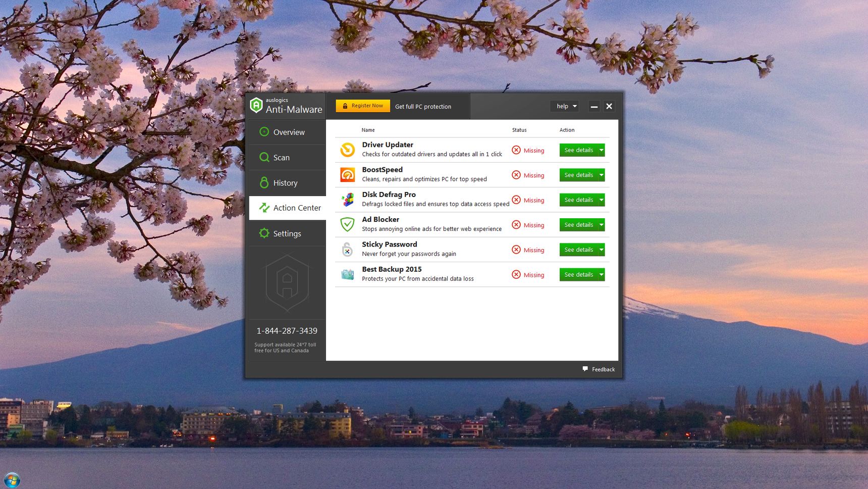868x489 pixels.
Task: Click the support phone number 1-844-287-3439
Action: pyautogui.click(x=287, y=331)
